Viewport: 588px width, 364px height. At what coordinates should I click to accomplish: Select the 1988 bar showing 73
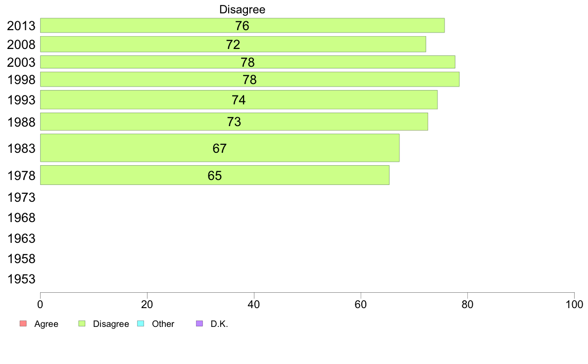(x=234, y=122)
